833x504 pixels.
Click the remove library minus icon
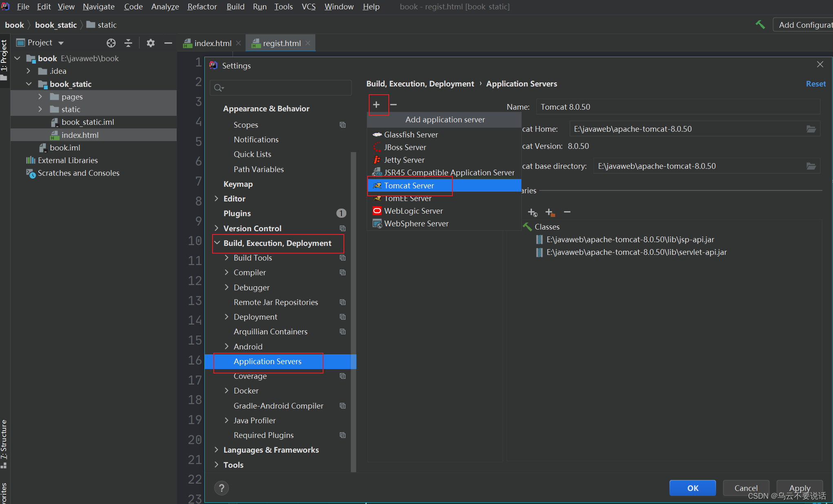point(567,212)
